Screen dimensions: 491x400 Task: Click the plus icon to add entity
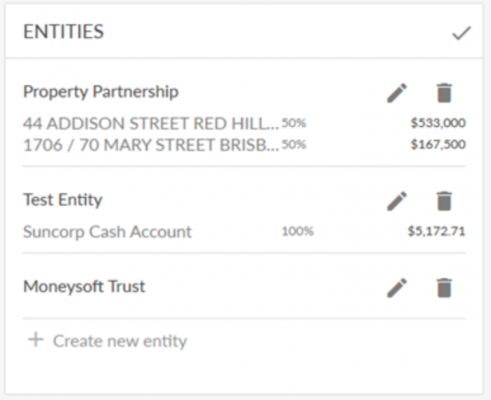click(36, 340)
